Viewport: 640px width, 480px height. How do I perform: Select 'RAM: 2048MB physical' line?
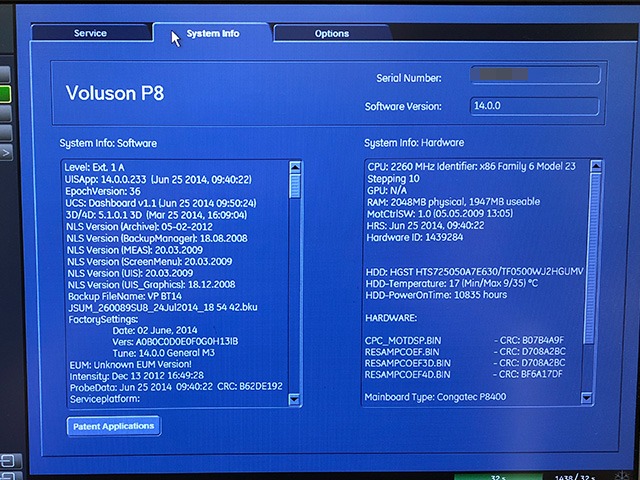(x=453, y=202)
